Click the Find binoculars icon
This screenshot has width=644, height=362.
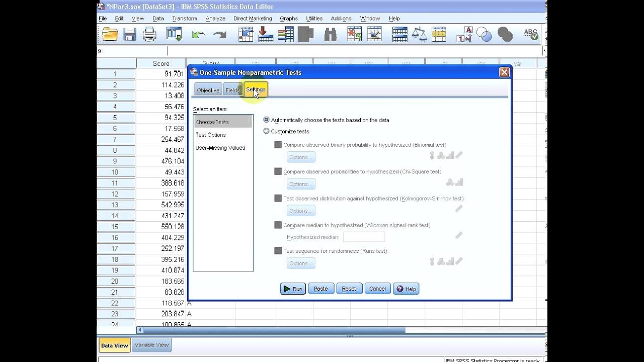[x=331, y=35]
